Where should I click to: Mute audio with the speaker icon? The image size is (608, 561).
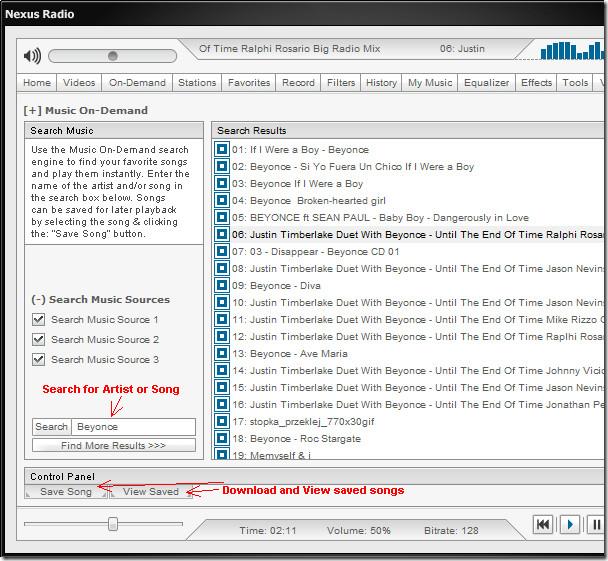pos(33,56)
